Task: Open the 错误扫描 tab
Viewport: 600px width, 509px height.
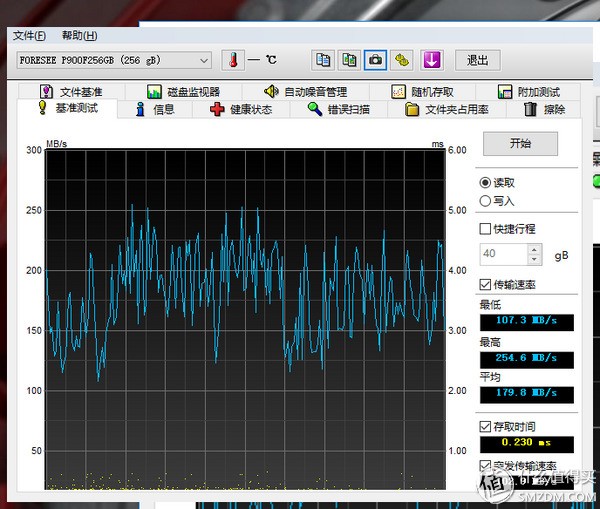Action: 339,109
